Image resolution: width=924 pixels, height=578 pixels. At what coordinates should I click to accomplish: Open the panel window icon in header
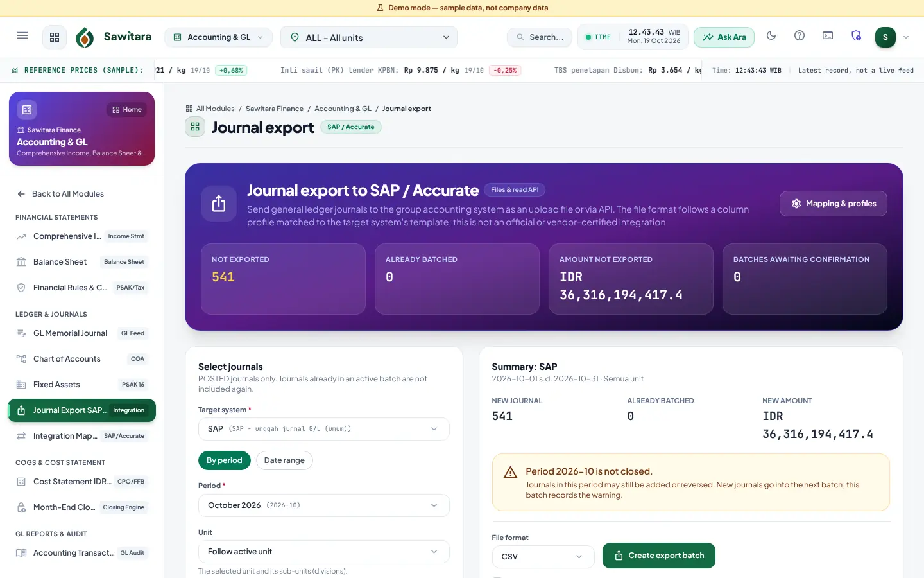[x=828, y=36]
